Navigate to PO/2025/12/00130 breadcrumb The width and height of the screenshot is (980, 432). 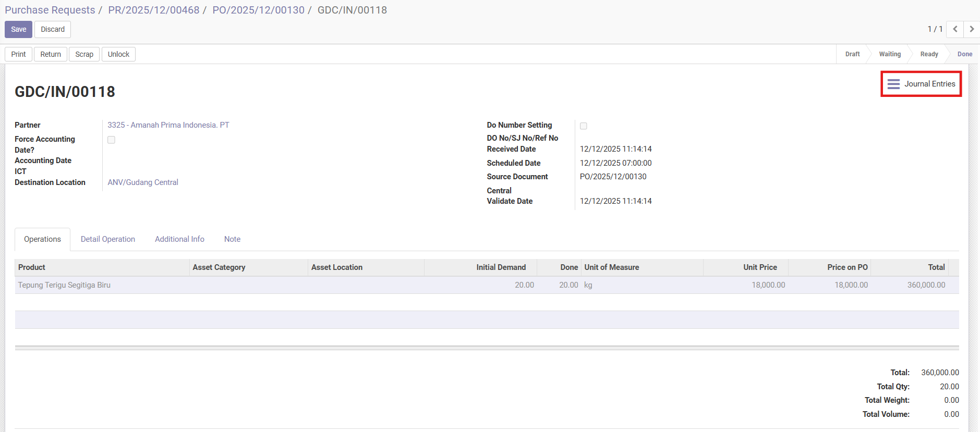258,10
